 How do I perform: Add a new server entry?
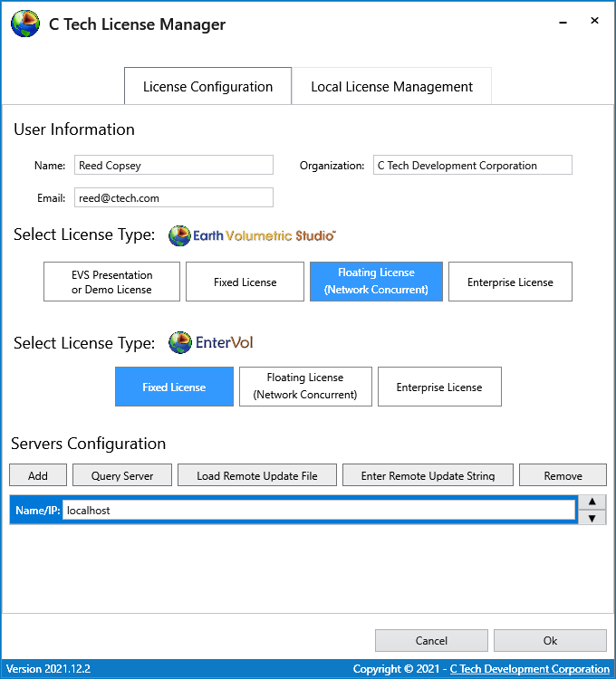coord(38,475)
